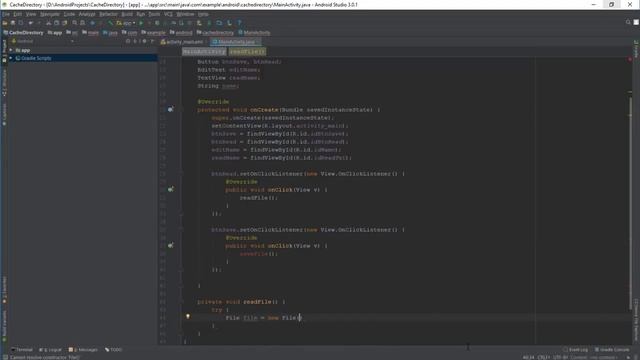640x360 pixels.
Task: Open the TODO tool window
Action: [x=113, y=350]
